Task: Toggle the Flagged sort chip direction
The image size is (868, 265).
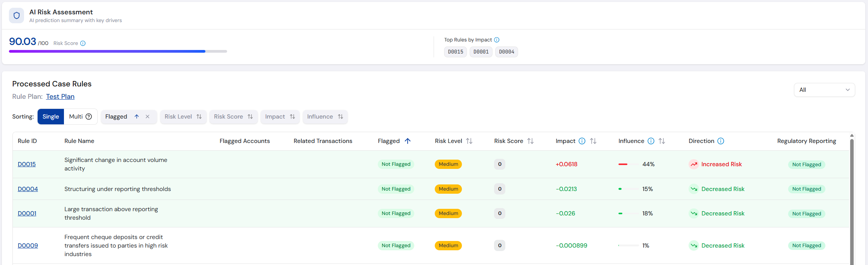Action: [x=136, y=117]
